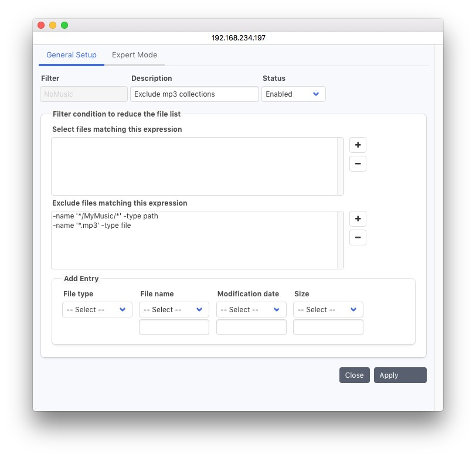The width and height of the screenshot is (476, 458).
Task: Open the Size select dropdown
Action: coord(328,310)
